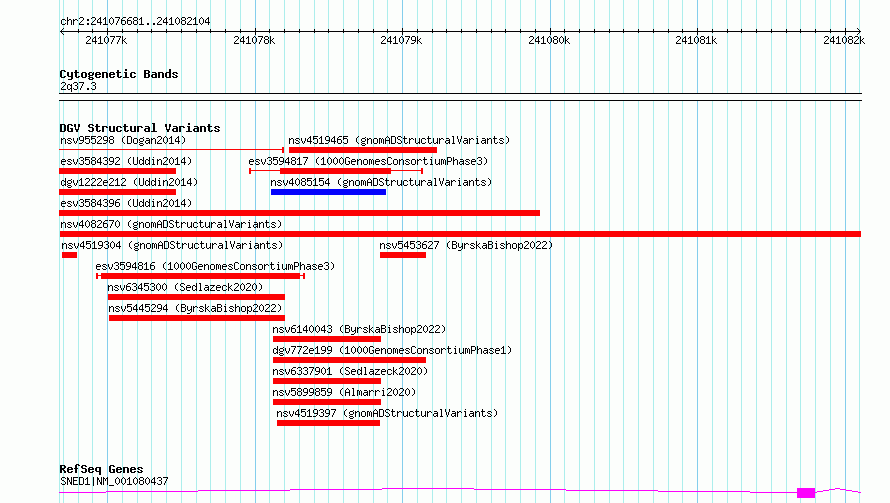Click the full-width nsv4082670 red bar
The height and width of the screenshot is (503, 890).
[460, 234]
